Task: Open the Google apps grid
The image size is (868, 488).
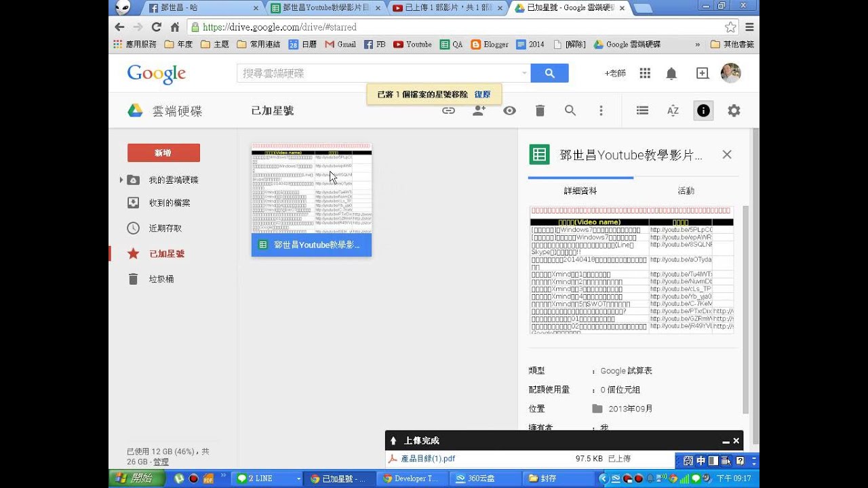Action: coord(645,73)
